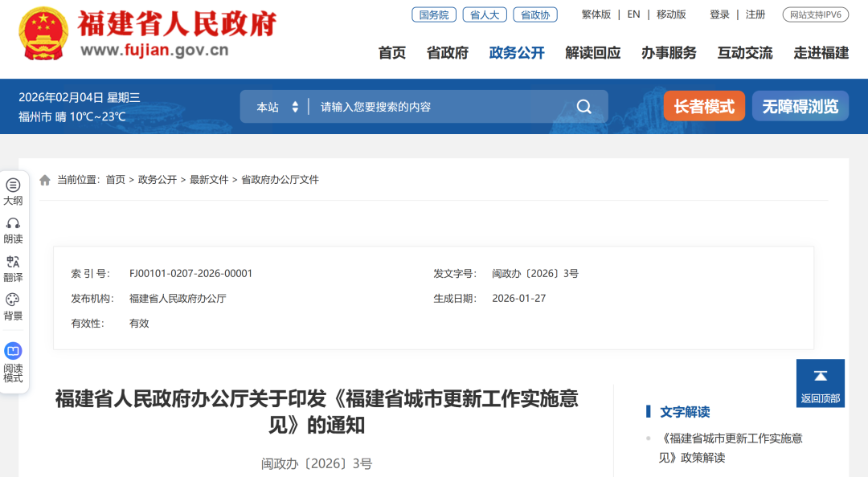Click the 翻译 translate sidebar icon
This screenshot has width=868, height=477.
click(13, 267)
